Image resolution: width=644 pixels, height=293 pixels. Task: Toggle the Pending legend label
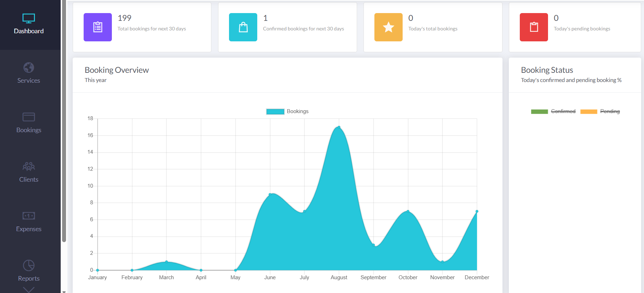tap(610, 111)
